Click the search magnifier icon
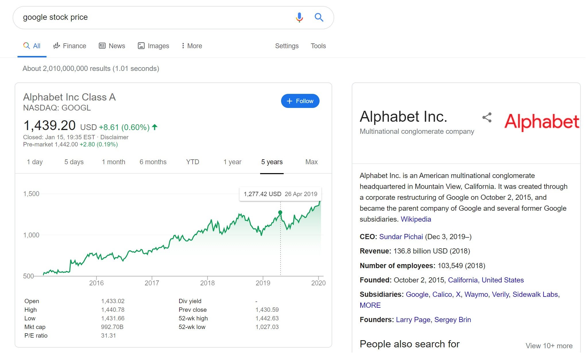588x364 pixels. [319, 17]
